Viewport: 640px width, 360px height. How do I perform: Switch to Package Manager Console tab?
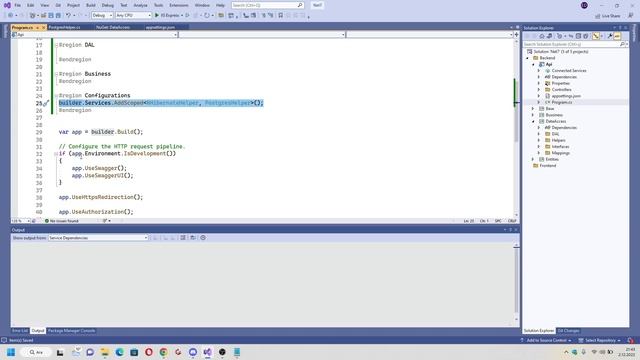(71, 331)
